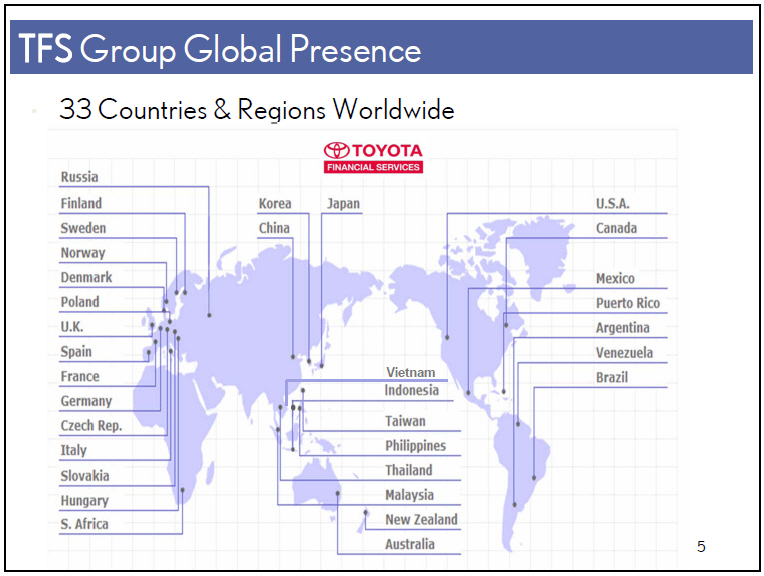Click the Russia map marker dot
Image resolution: width=764 pixels, height=576 pixels.
[209, 315]
